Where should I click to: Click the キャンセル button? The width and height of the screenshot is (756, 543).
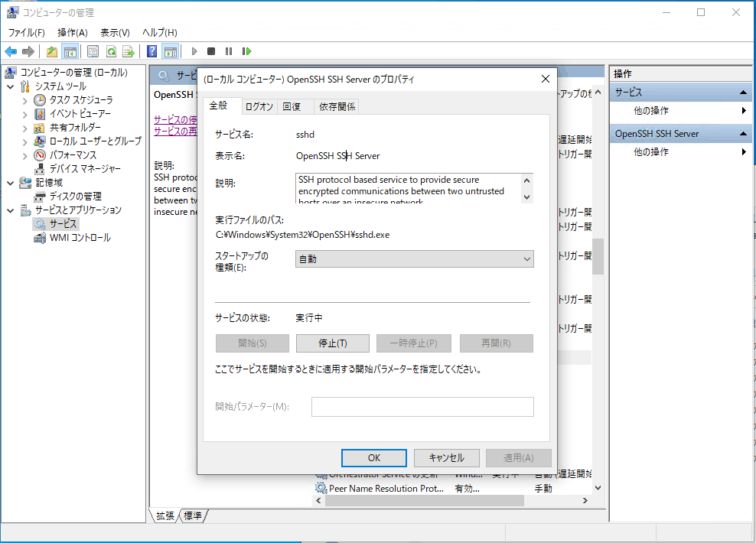pos(447,458)
